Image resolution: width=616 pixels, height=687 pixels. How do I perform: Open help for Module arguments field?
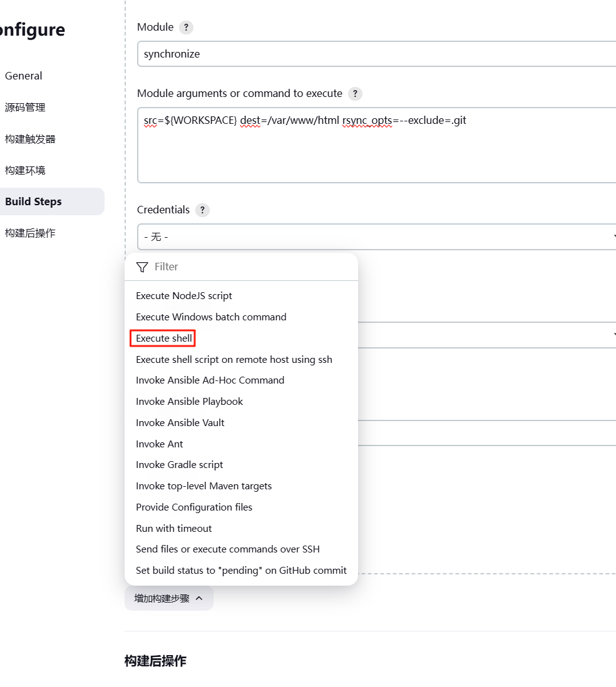(355, 94)
